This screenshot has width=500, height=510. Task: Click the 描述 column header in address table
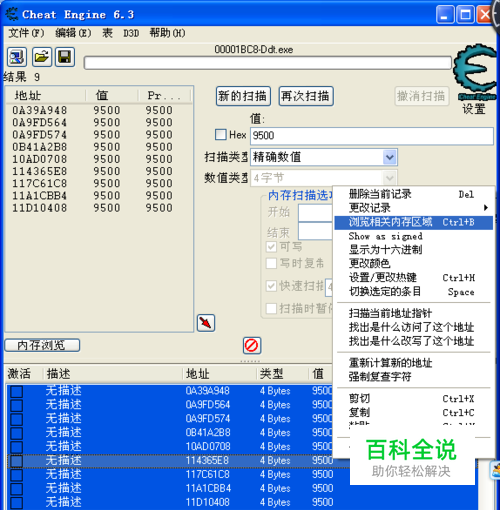[113, 374]
